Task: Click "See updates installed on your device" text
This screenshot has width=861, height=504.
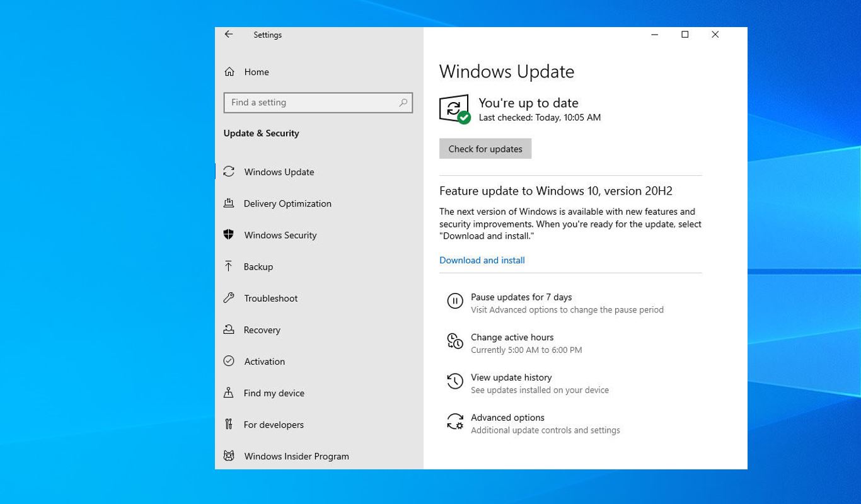Action: coord(540,390)
